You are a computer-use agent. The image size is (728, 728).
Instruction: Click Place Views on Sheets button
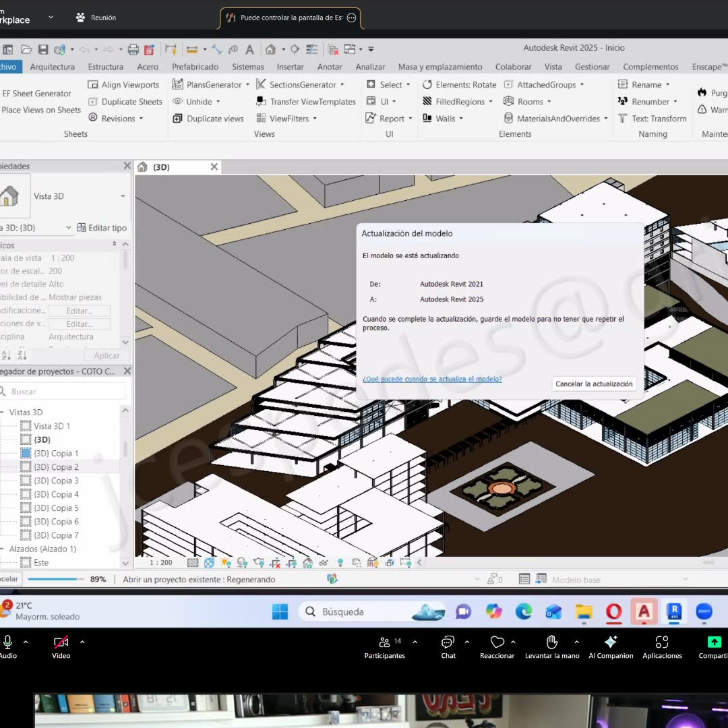click(41, 110)
